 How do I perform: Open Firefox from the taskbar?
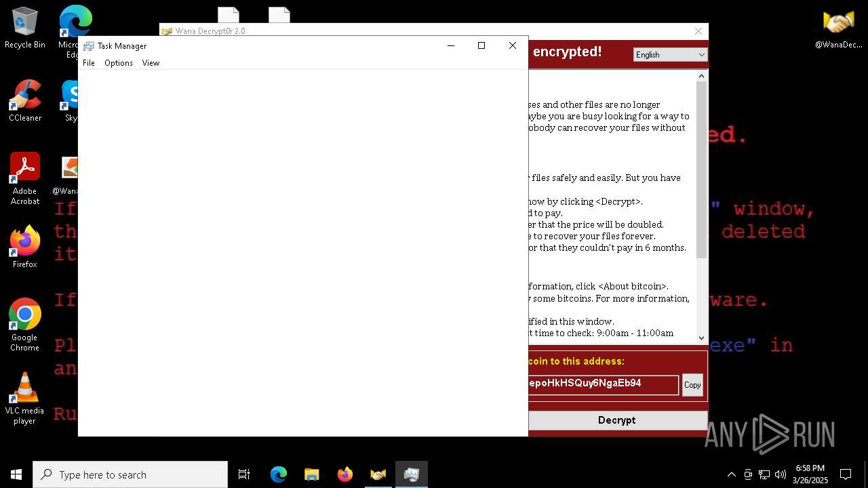[x=344, y=474]
